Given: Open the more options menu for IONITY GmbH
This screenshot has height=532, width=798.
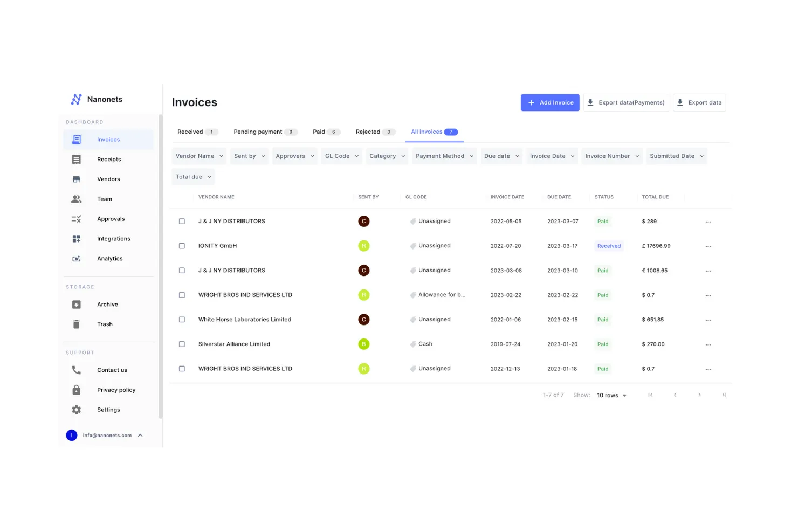Looking at the screenshot, I should click(708, 246).
